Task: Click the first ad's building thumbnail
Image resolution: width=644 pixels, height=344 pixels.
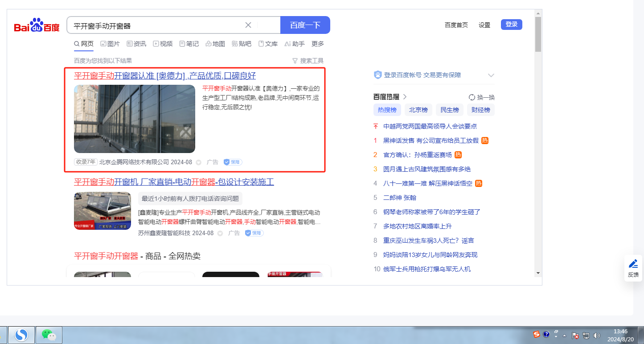Action: point(135,119)
